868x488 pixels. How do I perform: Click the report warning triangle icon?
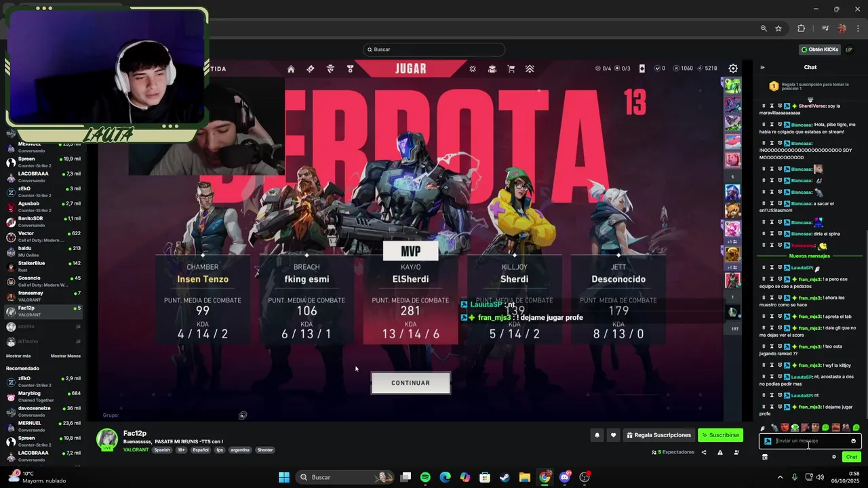(x=719, y=452)
